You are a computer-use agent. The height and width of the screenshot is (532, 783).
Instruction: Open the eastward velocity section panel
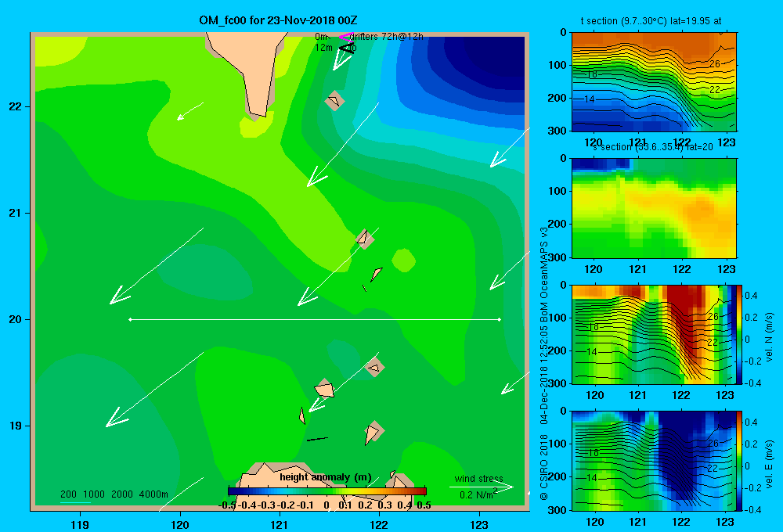click(x=654, y=461)
